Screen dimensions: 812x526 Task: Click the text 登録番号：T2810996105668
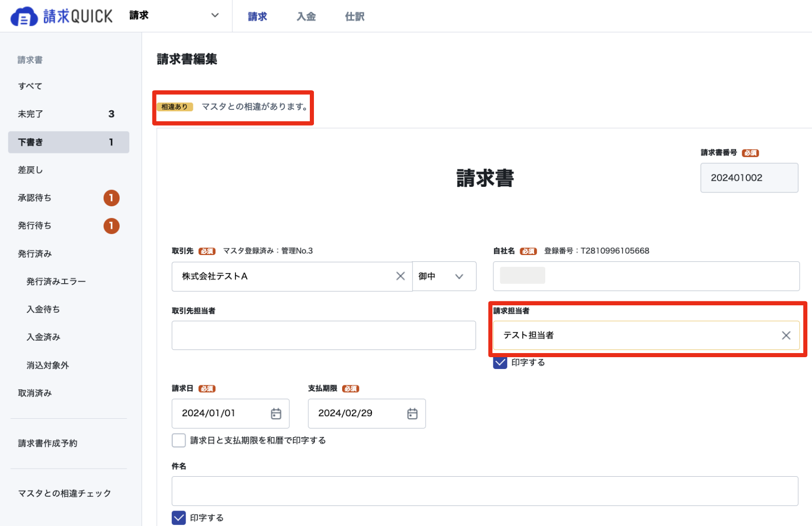click(x=597, y=251)
